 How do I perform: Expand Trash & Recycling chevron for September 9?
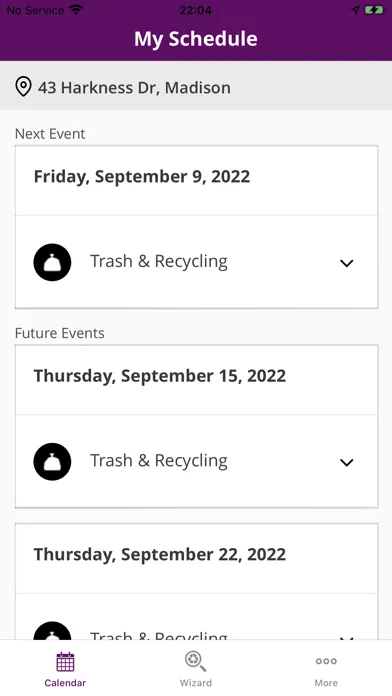tap(346, 263)
